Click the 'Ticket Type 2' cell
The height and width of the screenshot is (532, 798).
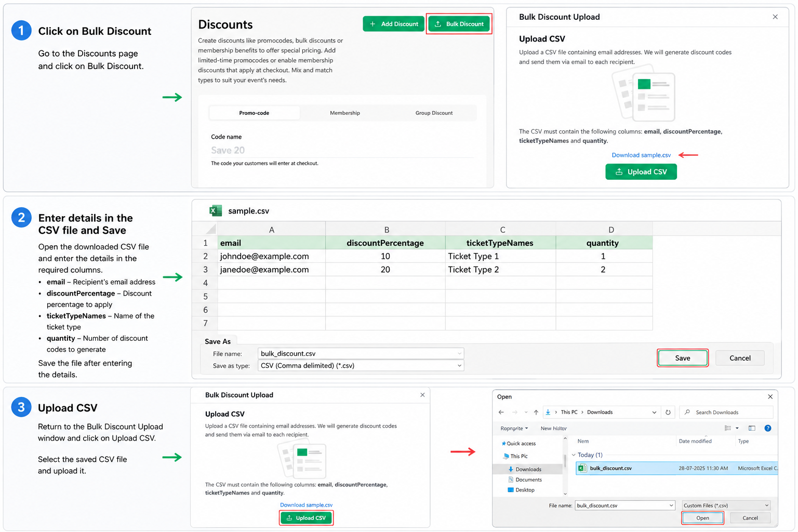point(501,270)
